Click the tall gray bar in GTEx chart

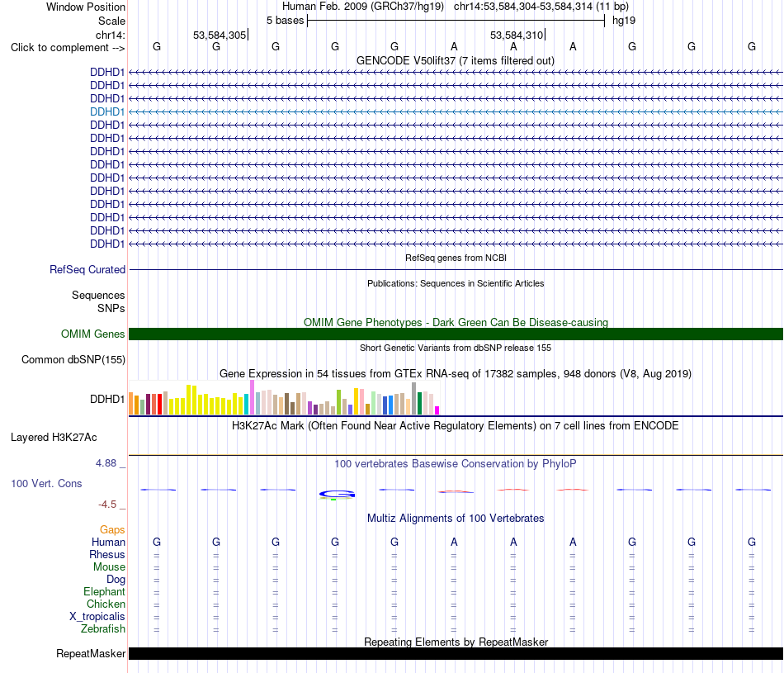(x=414, y=398)
